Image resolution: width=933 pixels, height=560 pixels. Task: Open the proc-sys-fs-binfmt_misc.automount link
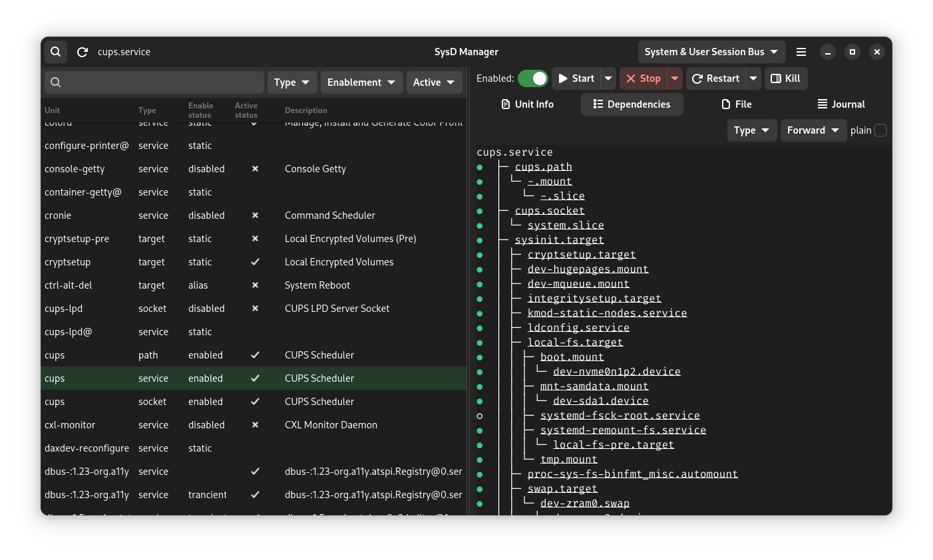point(633,474)
